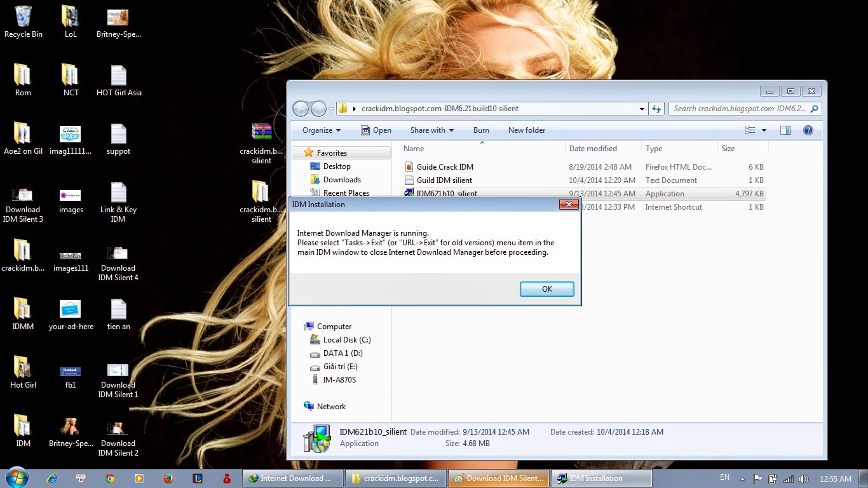
Task: Refresh the Explorer folder view
Action: point(656,109)
